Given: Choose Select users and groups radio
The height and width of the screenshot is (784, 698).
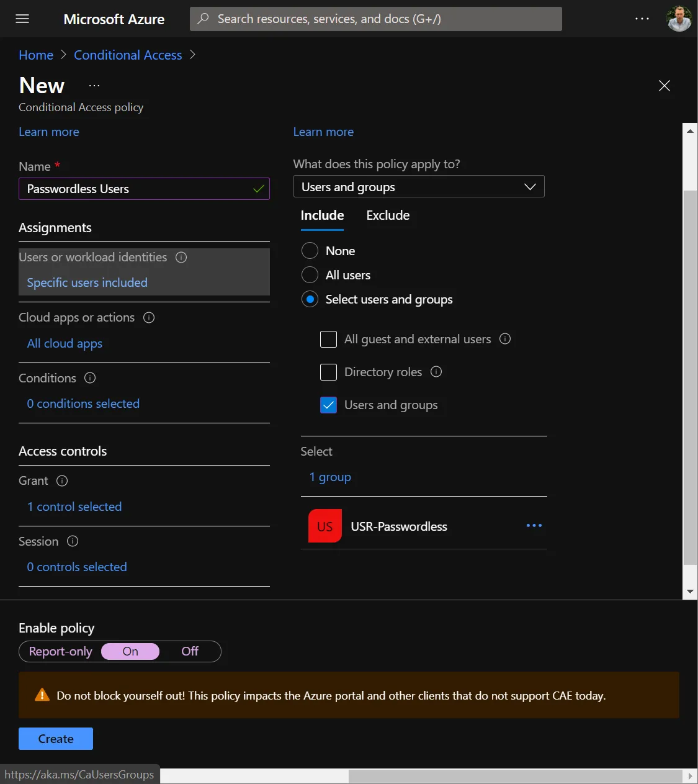Looking at the screenshot, I should point(310,299).
